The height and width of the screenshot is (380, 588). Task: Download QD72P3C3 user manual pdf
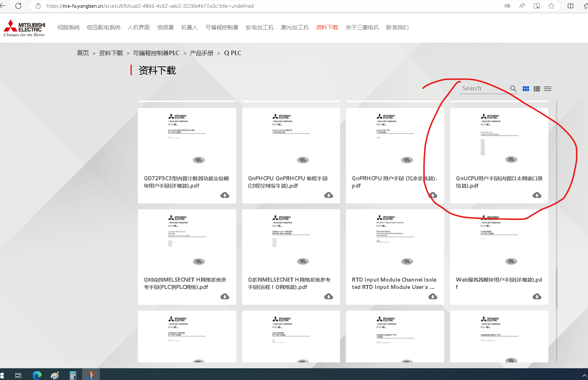225,195
